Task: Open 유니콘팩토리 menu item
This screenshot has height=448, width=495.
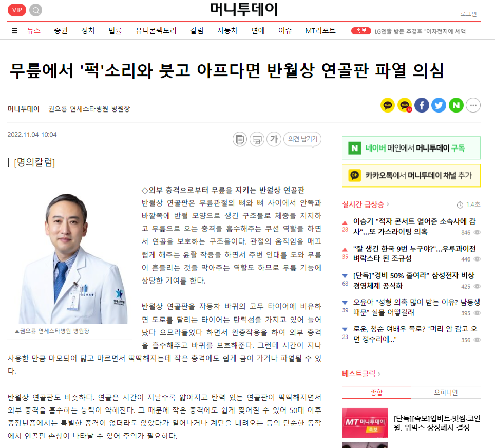Action: point(156,31)
